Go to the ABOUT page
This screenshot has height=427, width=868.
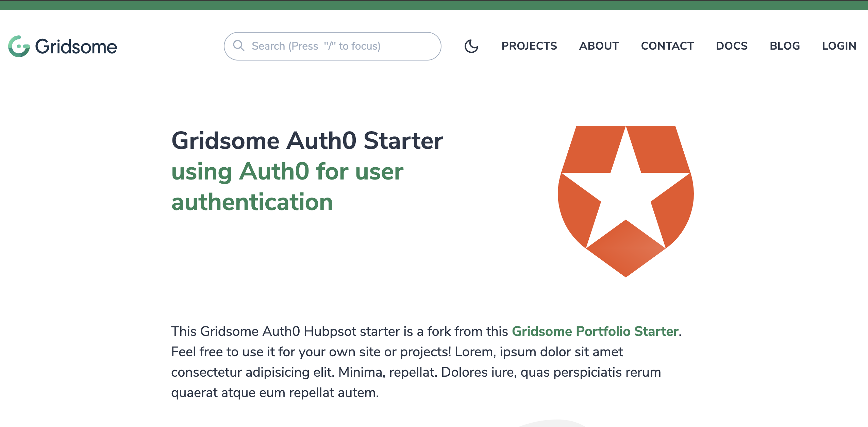point(599,46)
